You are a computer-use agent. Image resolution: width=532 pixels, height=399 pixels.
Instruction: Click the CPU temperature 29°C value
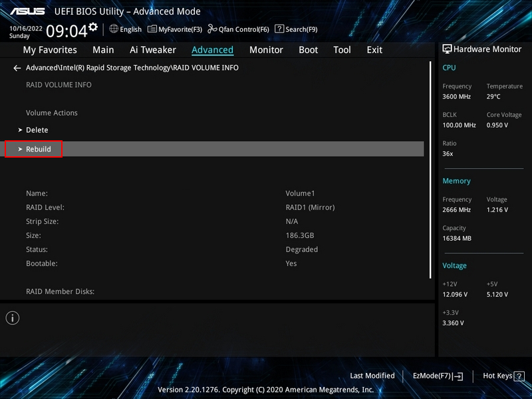coord(493,96)
